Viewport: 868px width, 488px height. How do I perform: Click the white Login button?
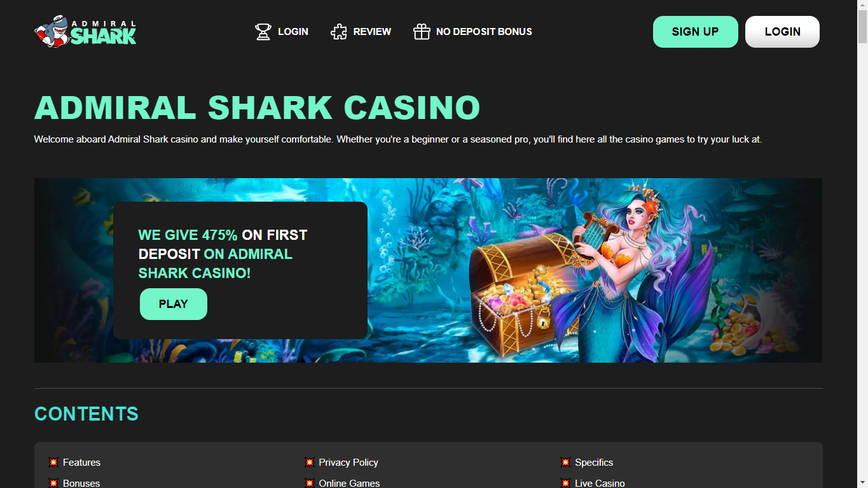782,32
